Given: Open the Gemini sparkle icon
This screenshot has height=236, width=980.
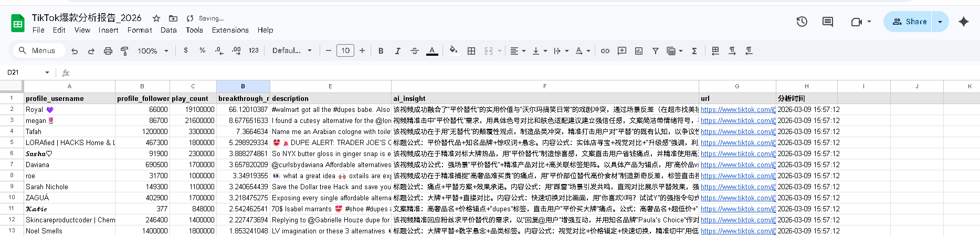Looking at the screenshot, I should (x=964, y=22).
